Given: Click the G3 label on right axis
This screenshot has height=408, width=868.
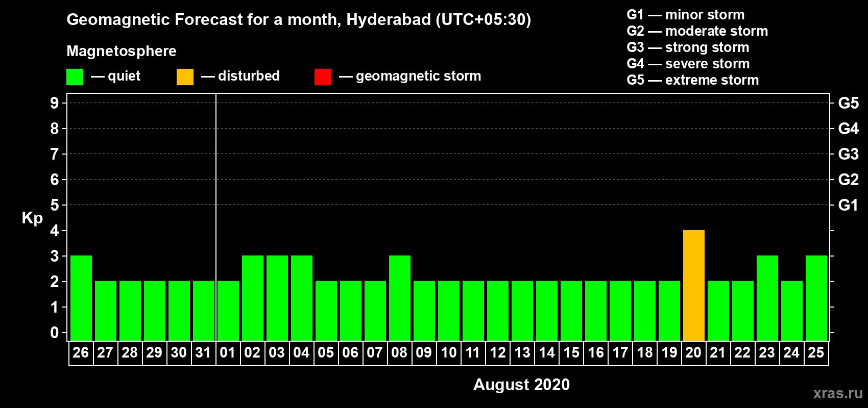Looking at the screenshot, I should (x=849, y=154).
